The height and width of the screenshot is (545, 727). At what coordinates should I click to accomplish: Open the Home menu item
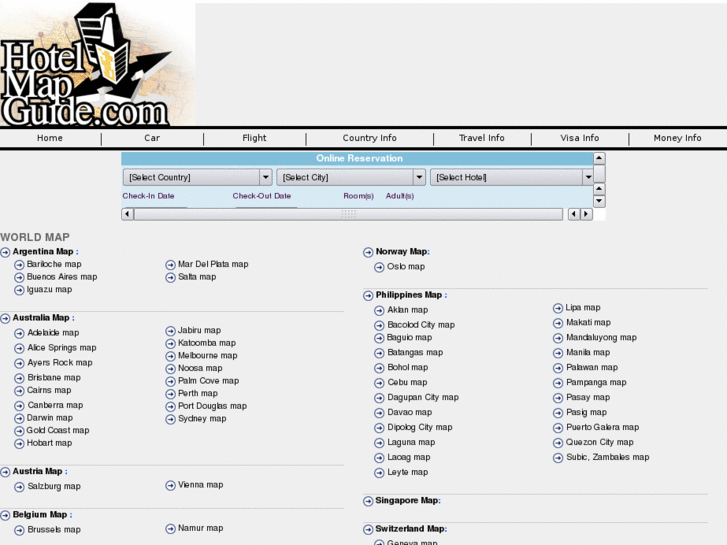[50, 138]
